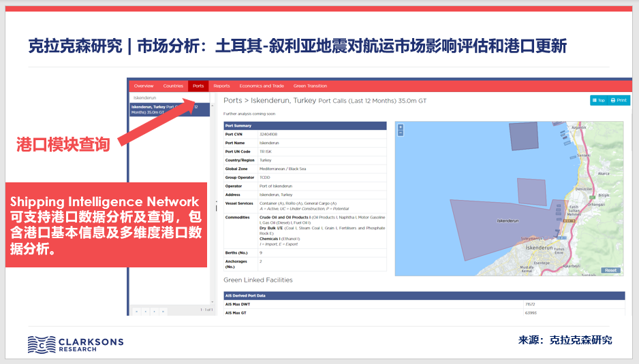Click the Iskenderun port search field
The width and height of the screenshot is (639, 364).
point(170,98)
